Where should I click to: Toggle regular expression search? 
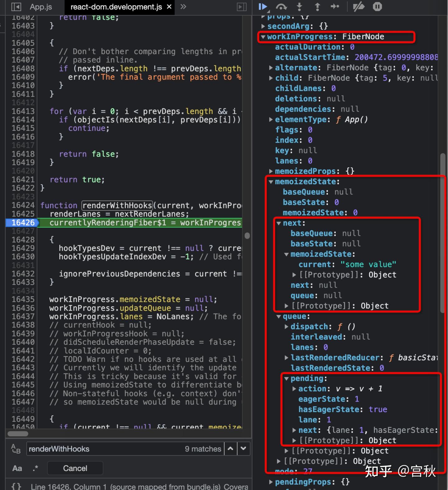pos(35,468)
